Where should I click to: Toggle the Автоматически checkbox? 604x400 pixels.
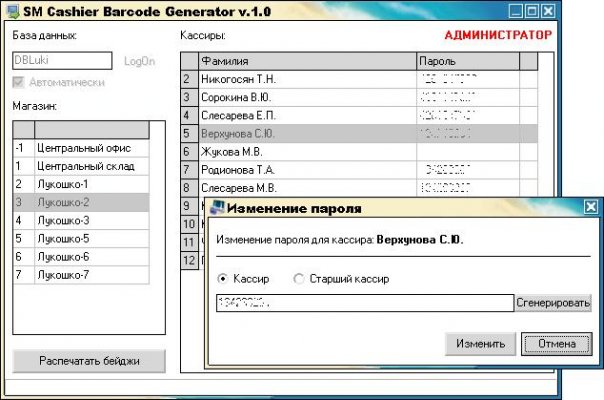[x=18, y=82]
